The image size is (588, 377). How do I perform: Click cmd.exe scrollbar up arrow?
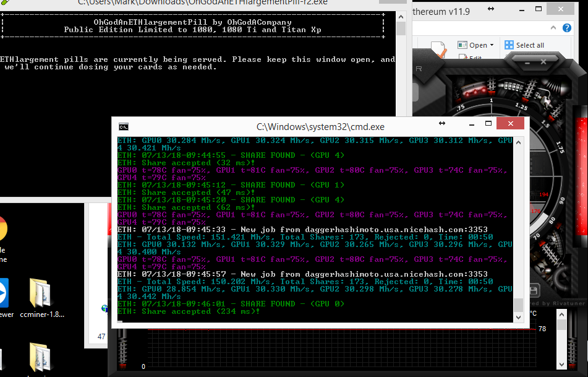(x=518, y=142)
